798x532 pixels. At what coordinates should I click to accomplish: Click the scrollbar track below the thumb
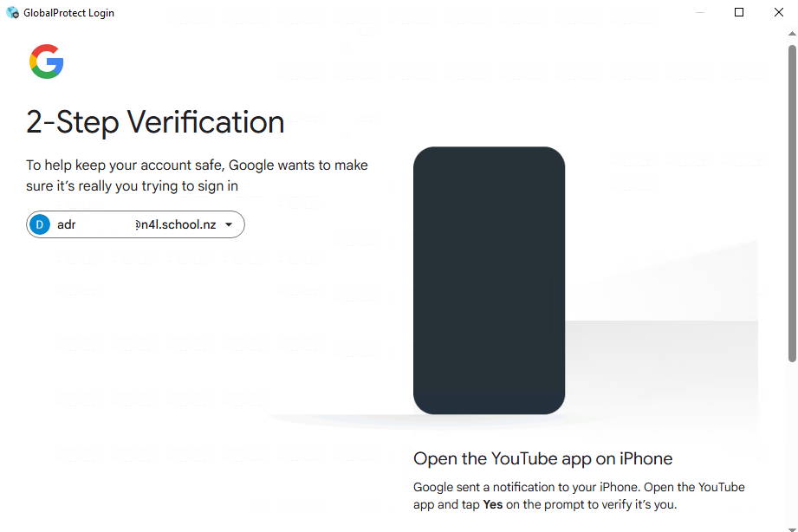[x=792, y=442]
